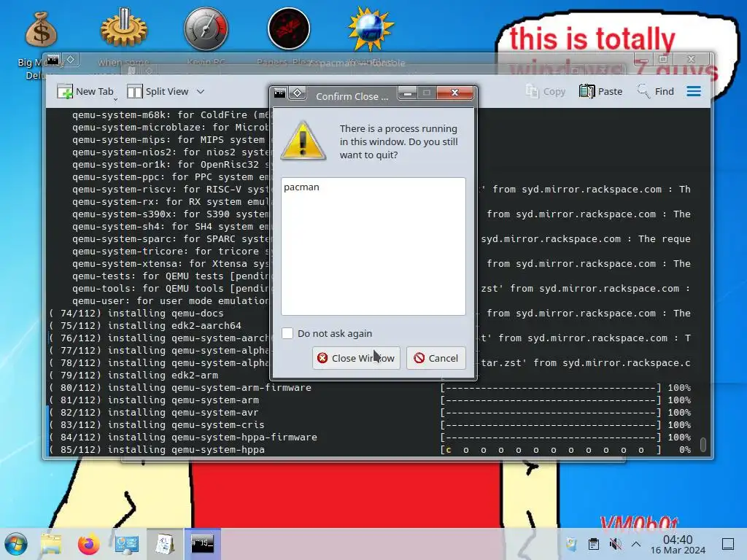Click the 'installing qemu-system-cris' terminal line

pos(186,425)
